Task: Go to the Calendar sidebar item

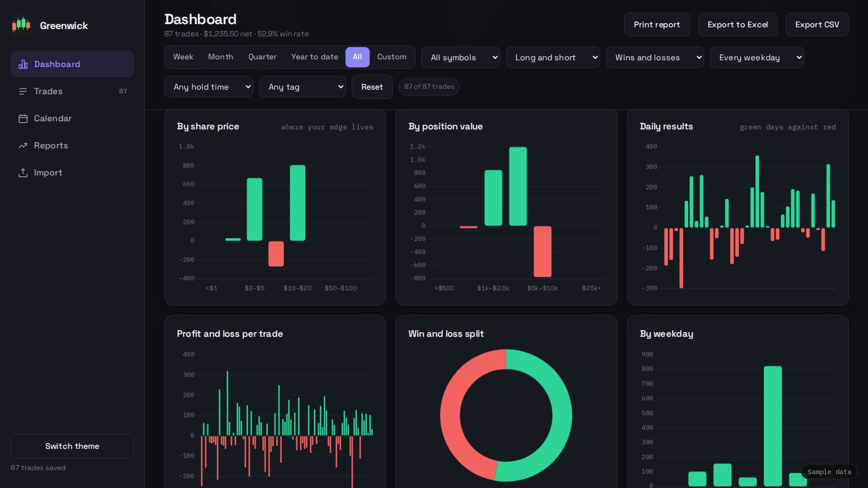Action: [x=72, y=118]
